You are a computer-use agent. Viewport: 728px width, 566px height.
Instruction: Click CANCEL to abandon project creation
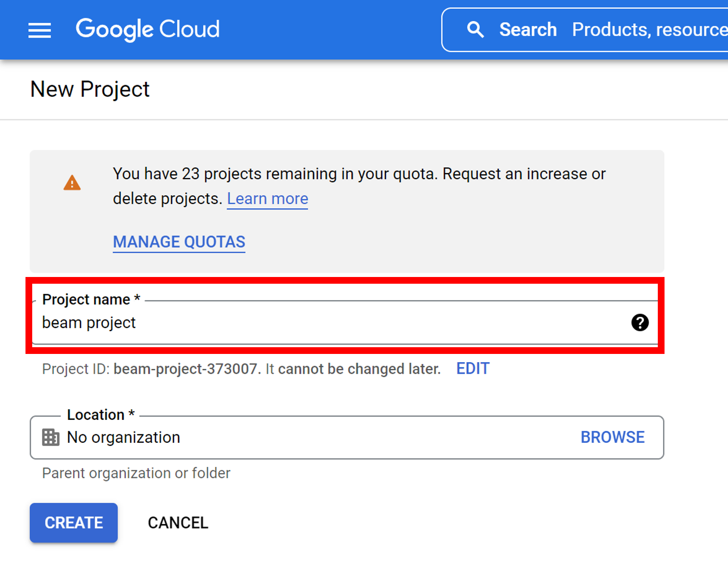[178, 523]
